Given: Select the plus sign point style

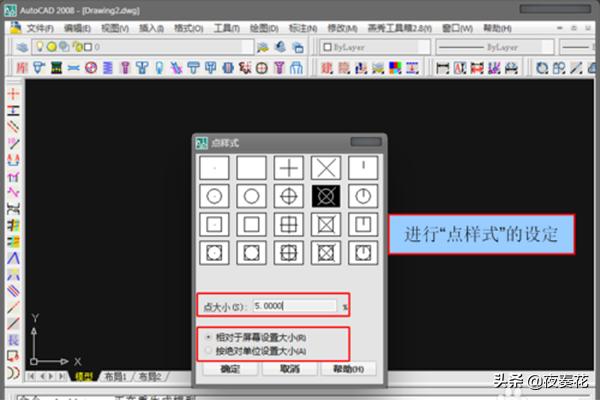Looking at the screenshot, I should click(x=289, y=168).
